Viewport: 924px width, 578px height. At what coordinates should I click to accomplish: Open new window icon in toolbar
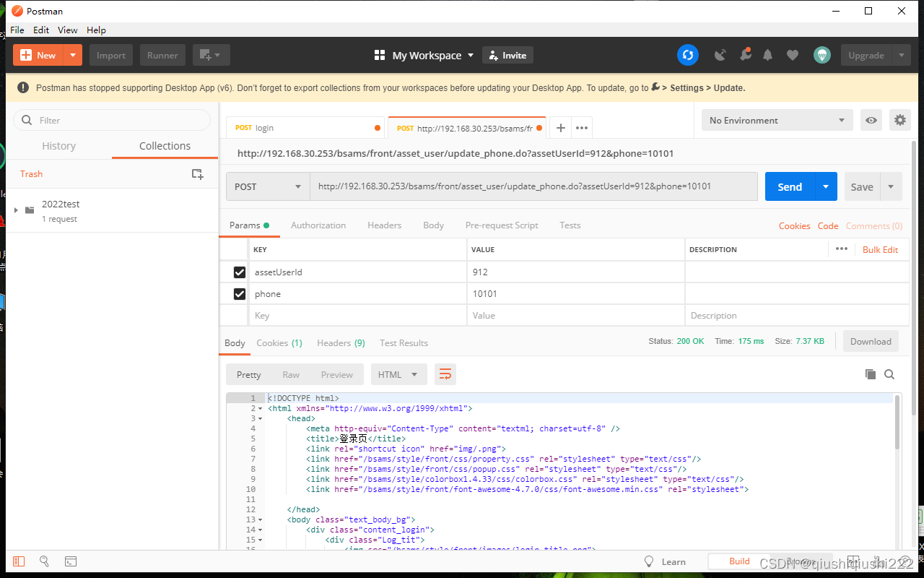tap(211, 55)
